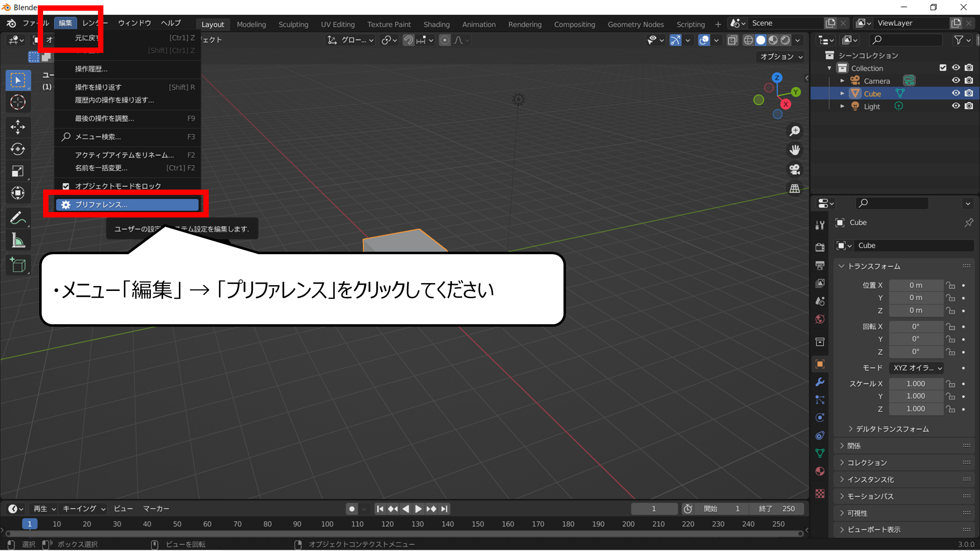The height and width of the screenshot is (551, 980).
Task: Select the Transform tool
Action: 18,193
